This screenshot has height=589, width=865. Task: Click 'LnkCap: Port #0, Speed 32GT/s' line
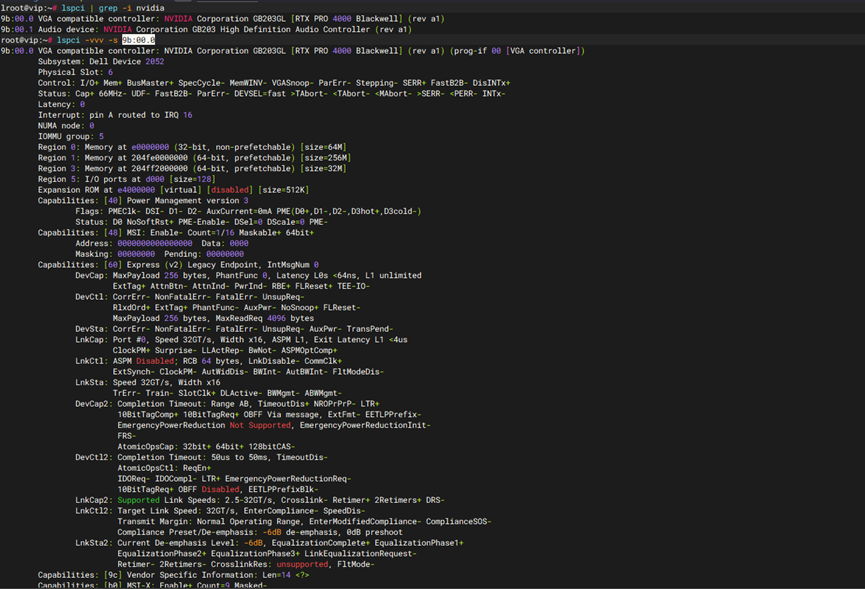(242, 340)
